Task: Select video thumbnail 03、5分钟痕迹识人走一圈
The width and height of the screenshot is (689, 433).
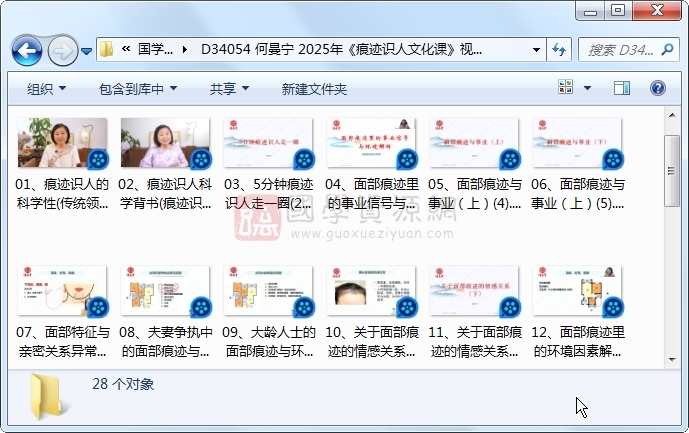Action: coord(268,142)
